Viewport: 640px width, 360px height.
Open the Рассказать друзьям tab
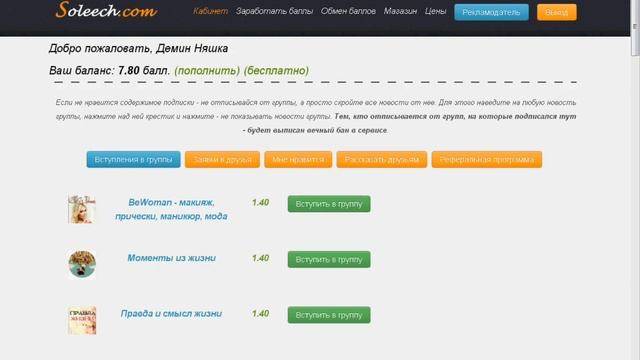coord(382,160)
